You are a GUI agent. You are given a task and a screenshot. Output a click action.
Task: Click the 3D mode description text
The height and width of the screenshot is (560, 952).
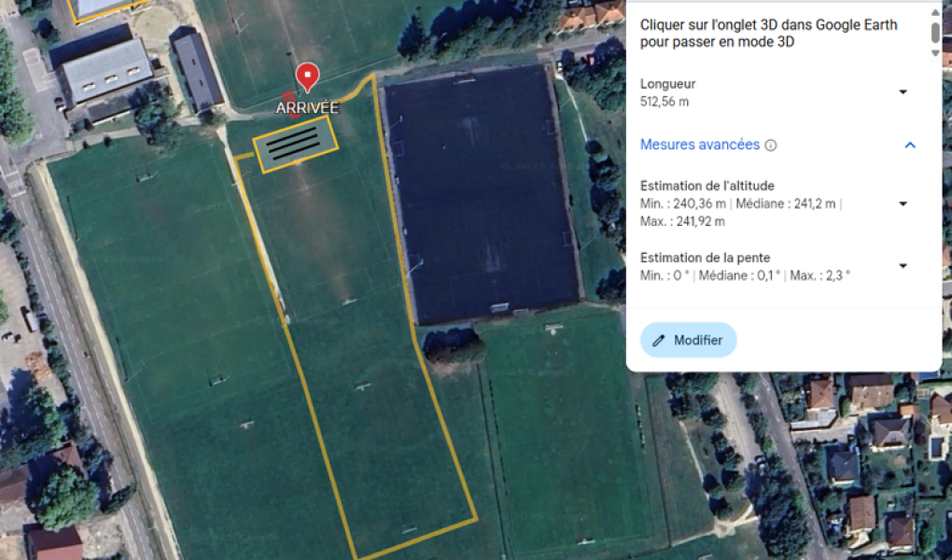click(x=768, y=34)
